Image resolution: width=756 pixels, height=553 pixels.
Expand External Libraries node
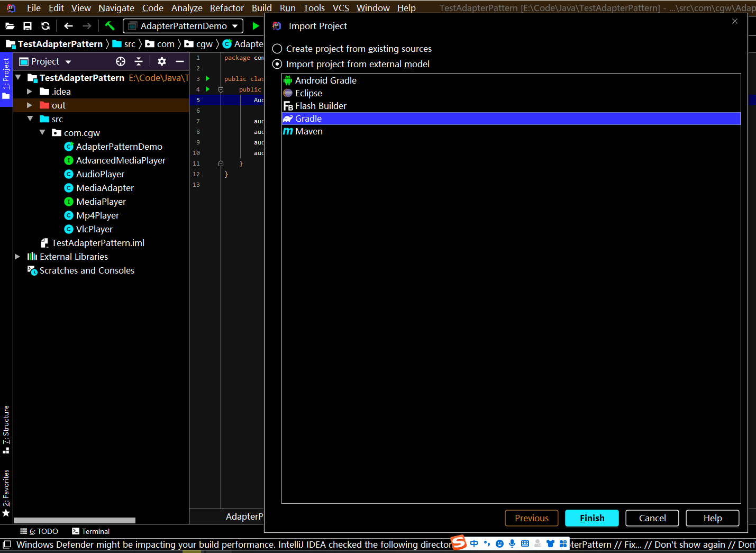coord(17,257)
